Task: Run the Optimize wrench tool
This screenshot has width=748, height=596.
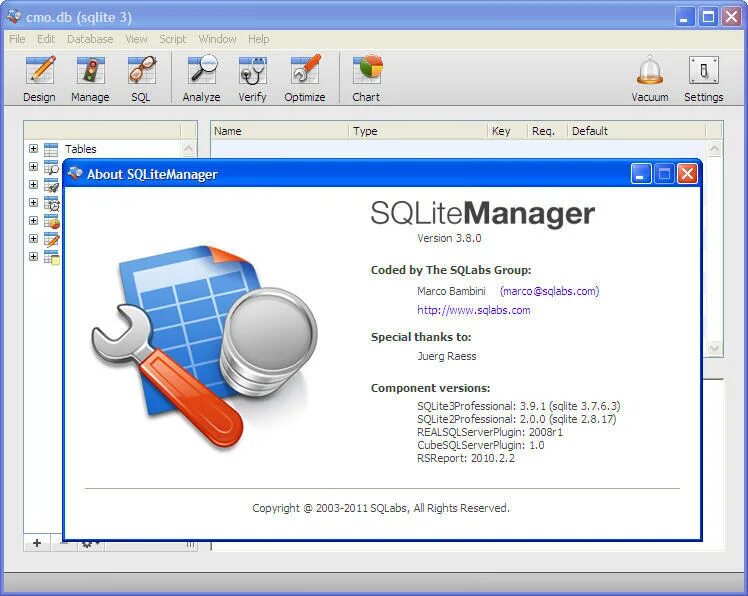Action: tap(305, 78)
